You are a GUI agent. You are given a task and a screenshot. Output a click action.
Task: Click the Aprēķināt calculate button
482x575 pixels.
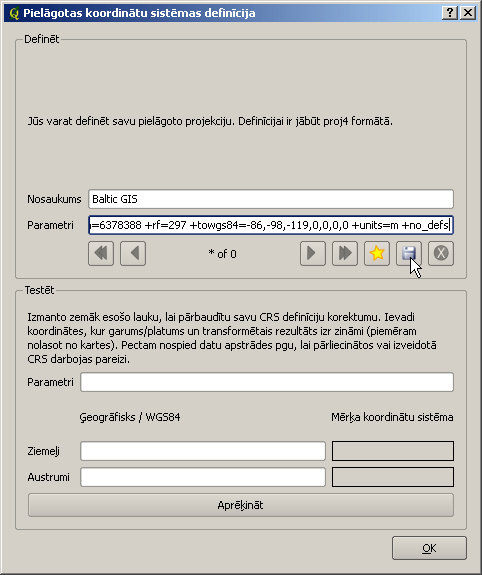click(x=241, y=505)
